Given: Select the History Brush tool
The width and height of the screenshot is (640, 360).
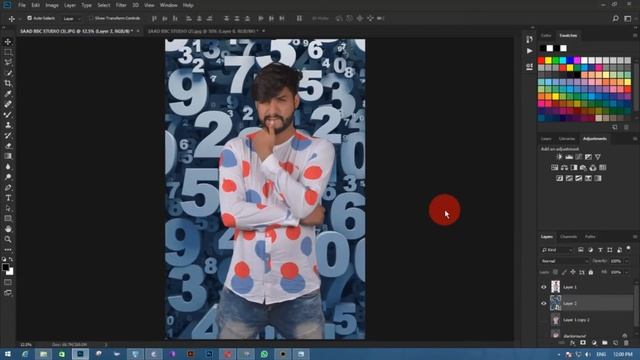Looking at the screenshot, I should [8, 136].
